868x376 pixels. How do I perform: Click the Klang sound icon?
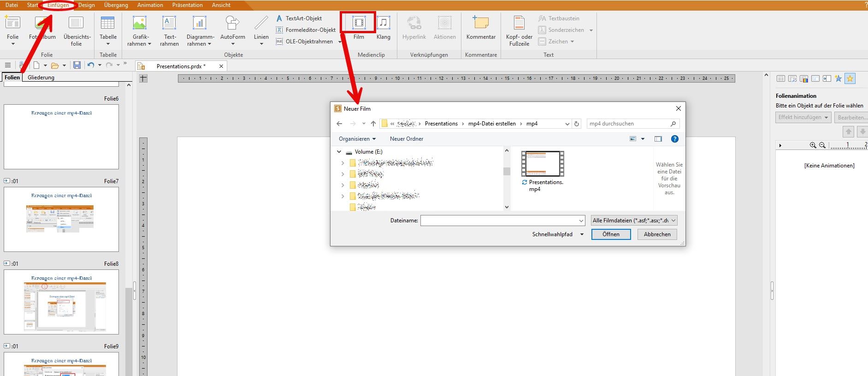click(x=383, y=23)
